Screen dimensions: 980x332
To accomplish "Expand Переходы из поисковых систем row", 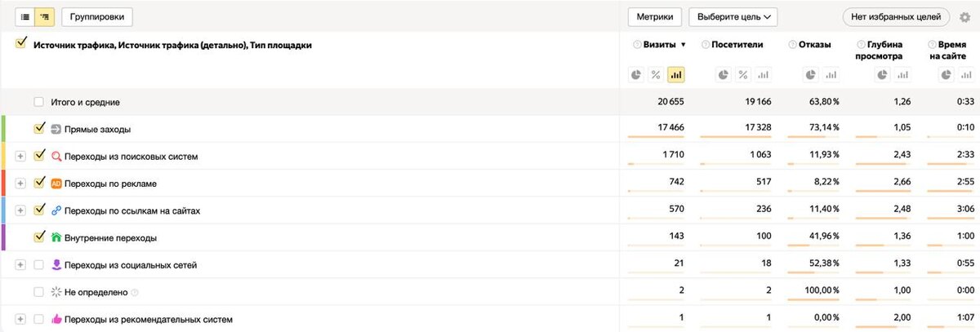I will coord(20,157).
